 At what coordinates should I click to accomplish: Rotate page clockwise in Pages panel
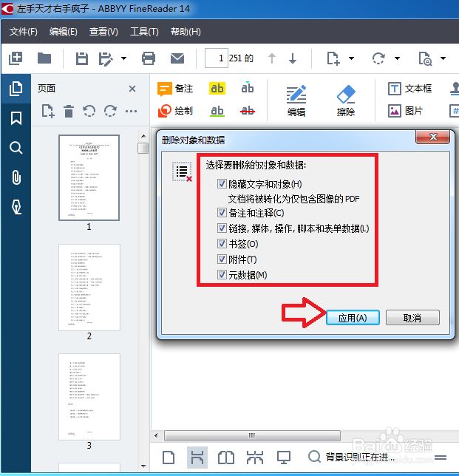(110, 111)
